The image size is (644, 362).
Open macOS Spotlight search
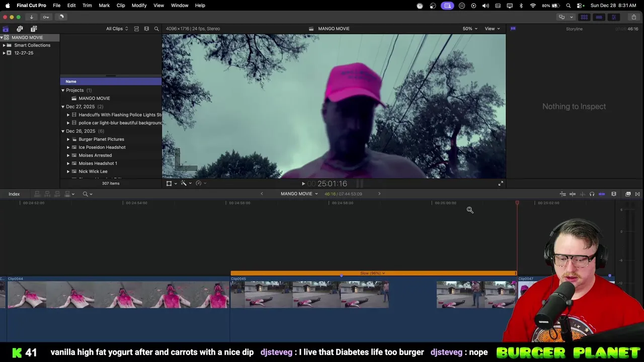(568, 6)
